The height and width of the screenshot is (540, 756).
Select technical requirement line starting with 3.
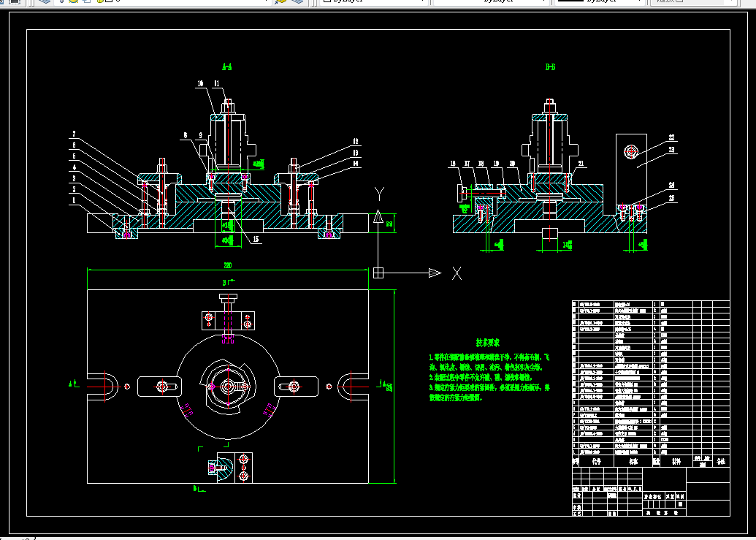(489, 387)
